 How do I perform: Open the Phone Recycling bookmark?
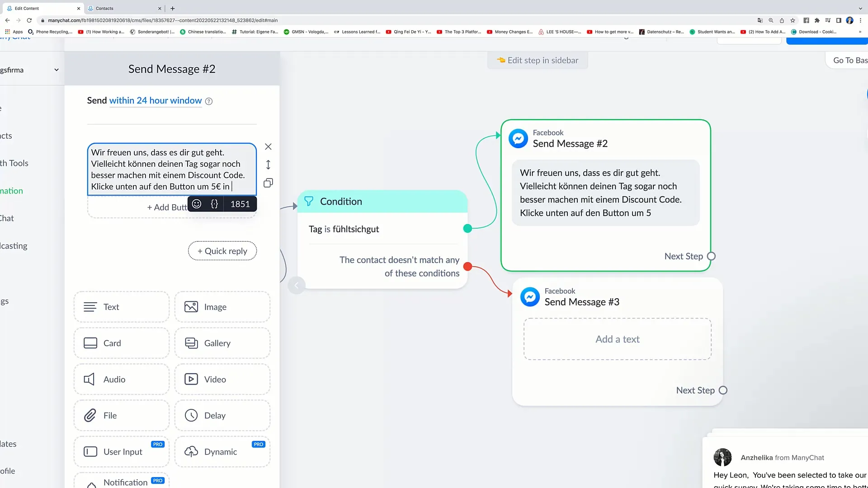point(50,32)
